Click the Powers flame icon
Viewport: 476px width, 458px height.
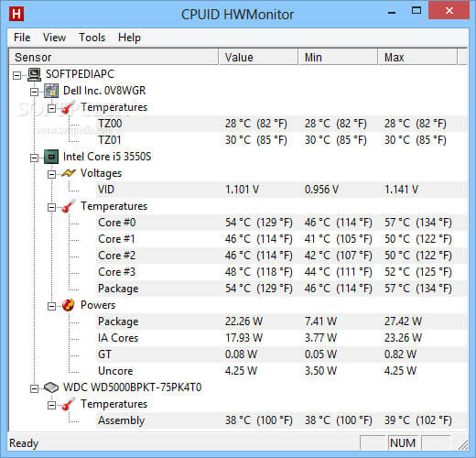[69, 305]
